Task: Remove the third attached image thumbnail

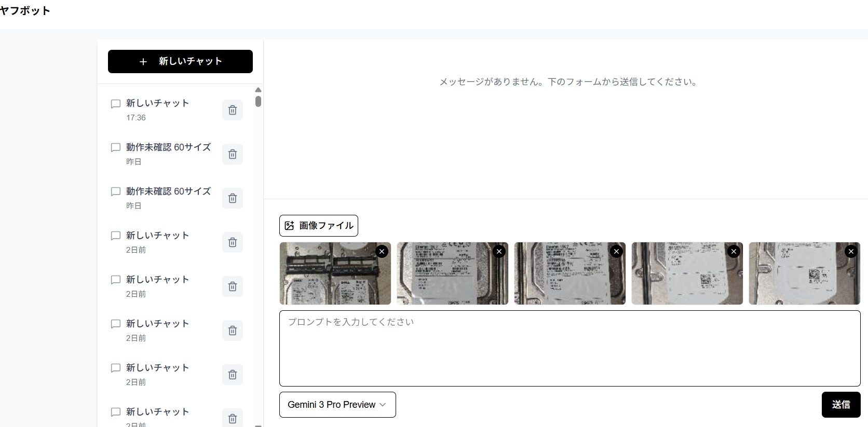Action: point(617,252)
